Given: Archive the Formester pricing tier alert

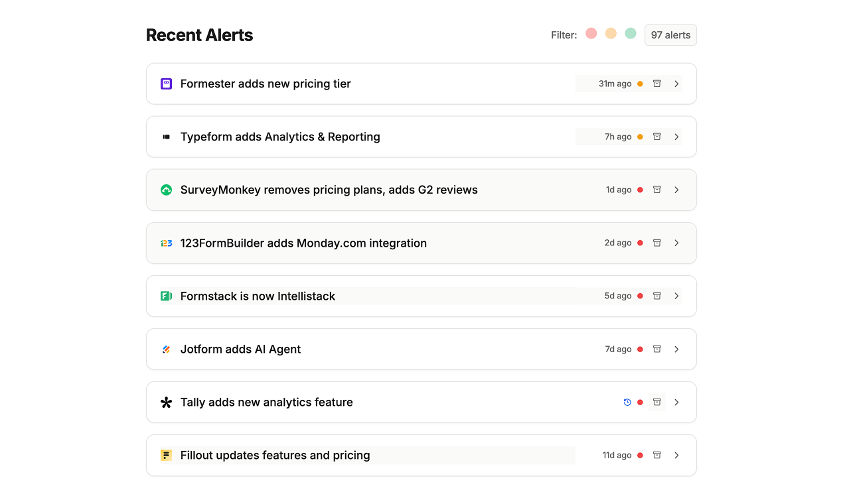Looking at the screenshot, I should click(657, 84).
